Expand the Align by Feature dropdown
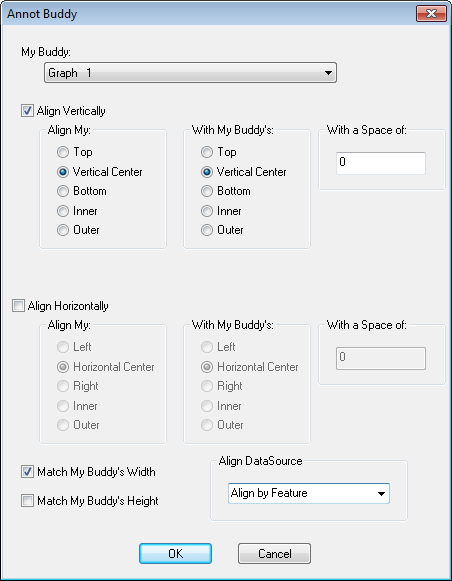 309,493
